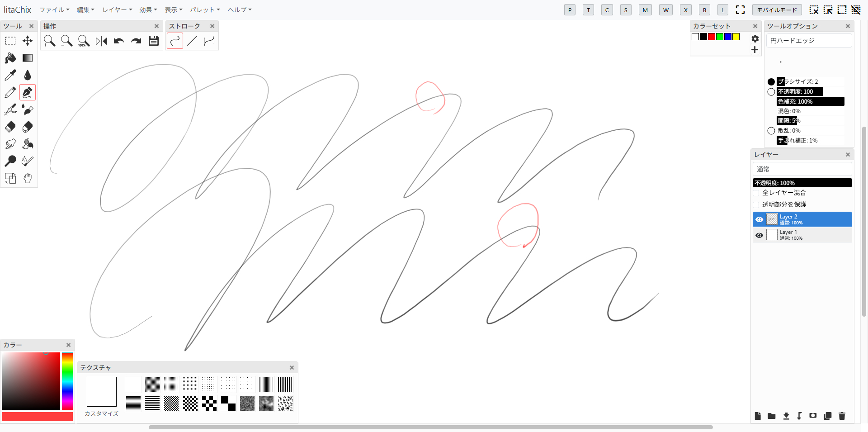Click the undo arrow icon
This screenshot has height=432, width=868.
(119, 41)
